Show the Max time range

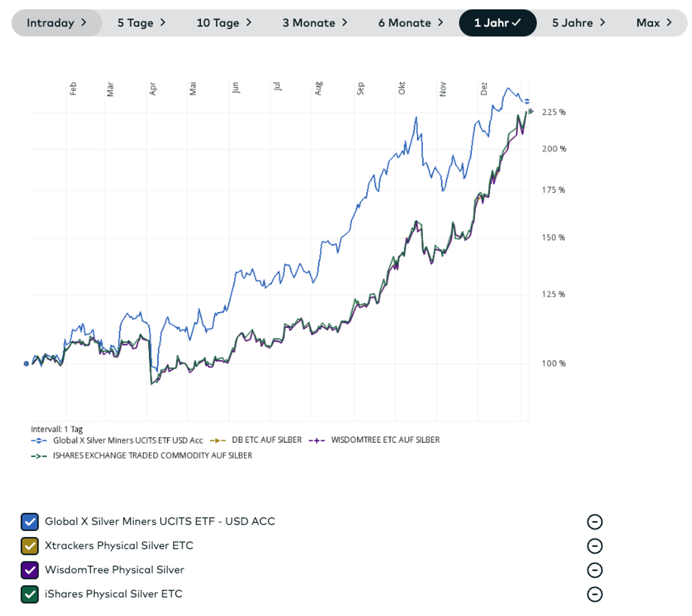(x=654, y=23)
